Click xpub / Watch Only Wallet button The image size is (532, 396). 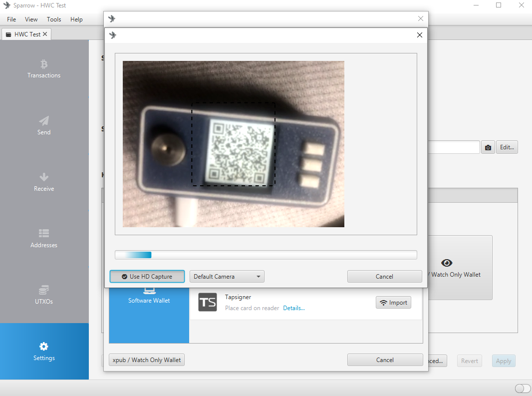click(147, 360)
